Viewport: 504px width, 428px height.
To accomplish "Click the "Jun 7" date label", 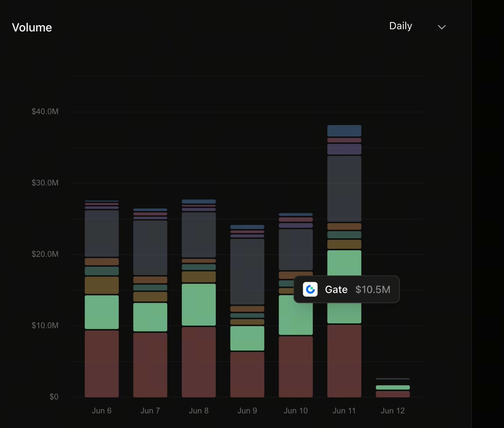I will pos(150,411).
